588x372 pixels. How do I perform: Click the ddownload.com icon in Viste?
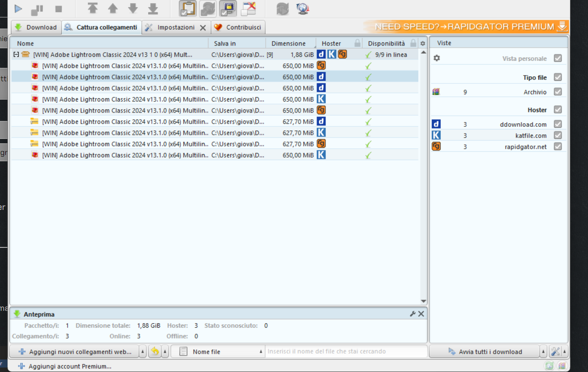click(x=436, y=124)
